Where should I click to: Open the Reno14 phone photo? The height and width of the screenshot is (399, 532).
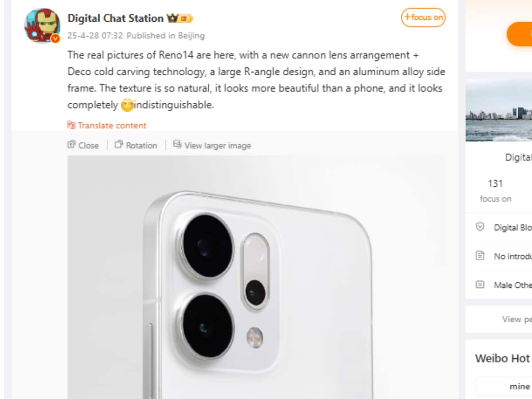256,277
